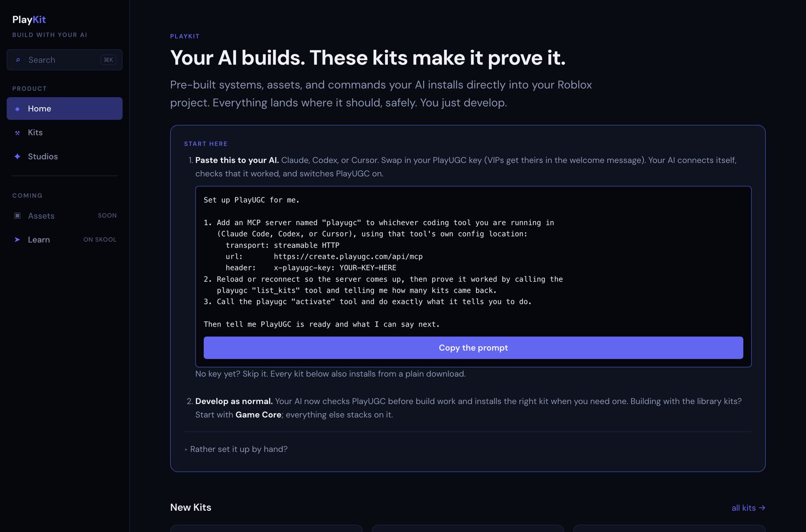806x532 pixels.
Task: Click the ⌘K shortcut badge
Action: (x=108, y=60)
